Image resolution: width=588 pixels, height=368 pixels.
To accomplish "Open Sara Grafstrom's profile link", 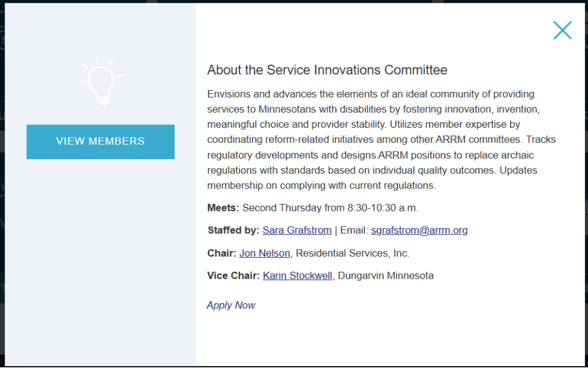I will 297,230.
